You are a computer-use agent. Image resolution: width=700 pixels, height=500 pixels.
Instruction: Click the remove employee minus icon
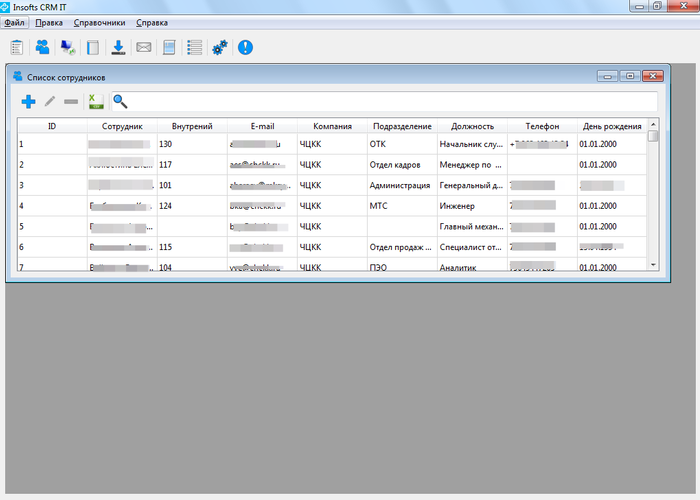click(x=71, y=102)
